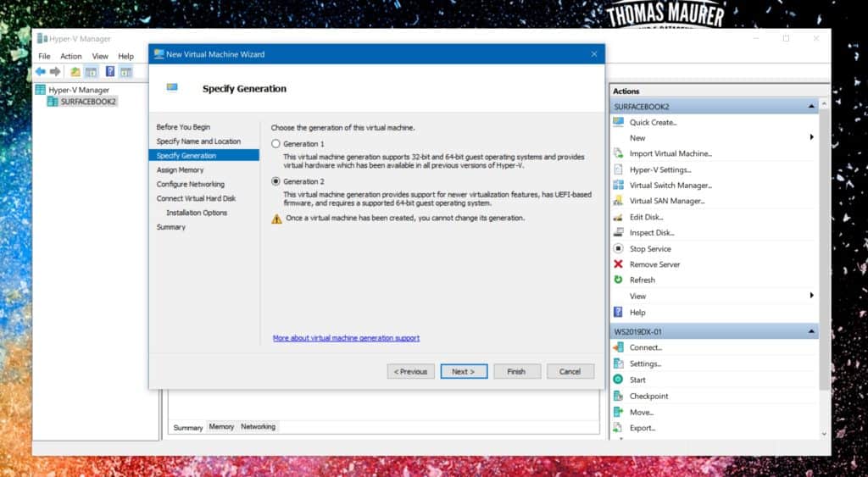Click the Forward arrow toolbar icon
This screenshot has height=477, width=868.
(55, 71)
